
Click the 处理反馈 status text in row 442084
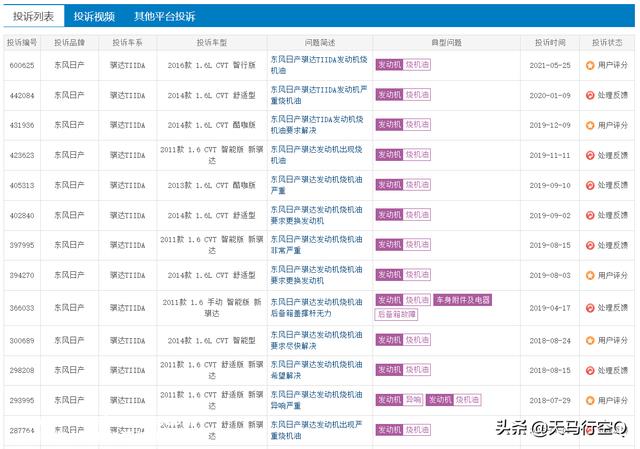tap(612, 95)
